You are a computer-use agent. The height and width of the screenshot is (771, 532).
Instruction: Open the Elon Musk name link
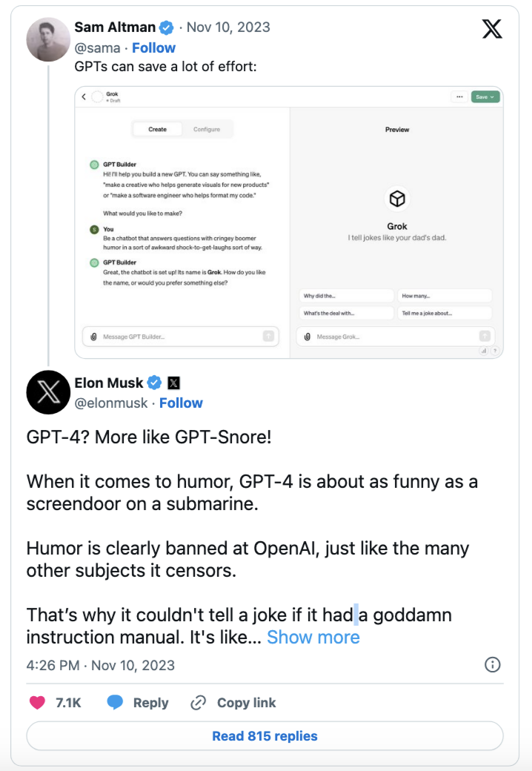point(109,383)
